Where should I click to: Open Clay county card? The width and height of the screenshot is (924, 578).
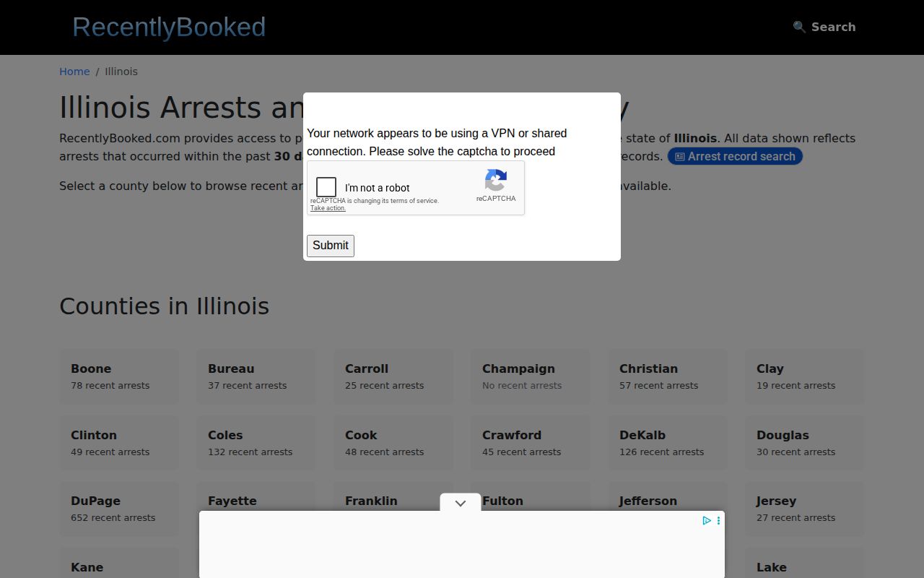pyautogui.click(x=805, y=376)
